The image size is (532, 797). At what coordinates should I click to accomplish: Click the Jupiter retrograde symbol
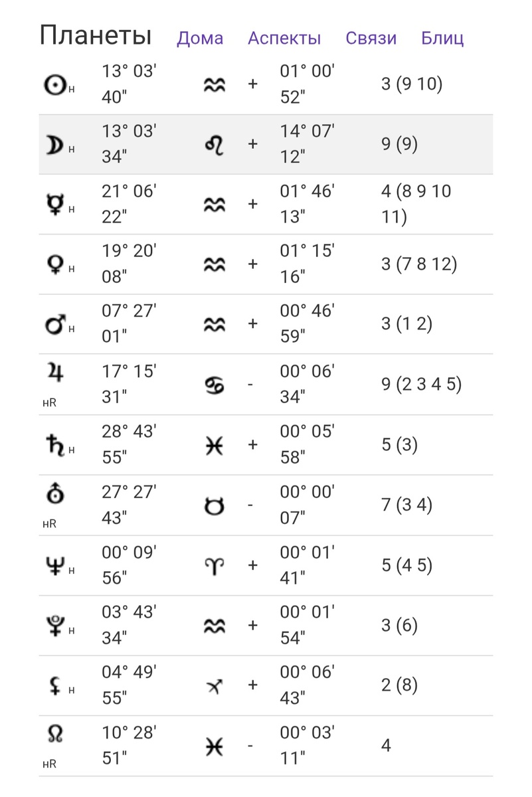coord(54,373)
